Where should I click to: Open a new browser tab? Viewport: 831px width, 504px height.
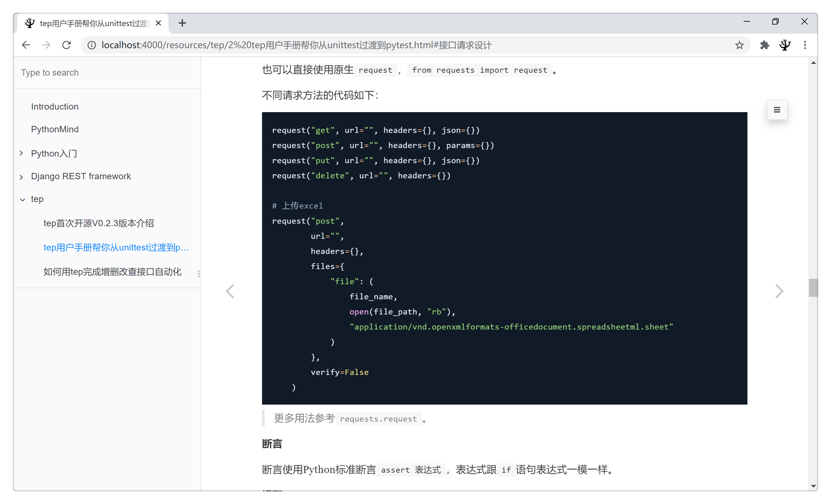[182, 23]
